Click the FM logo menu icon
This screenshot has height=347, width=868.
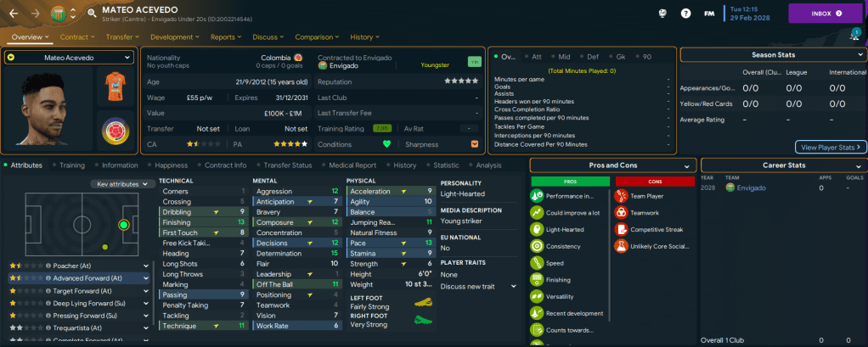(709, 13)
